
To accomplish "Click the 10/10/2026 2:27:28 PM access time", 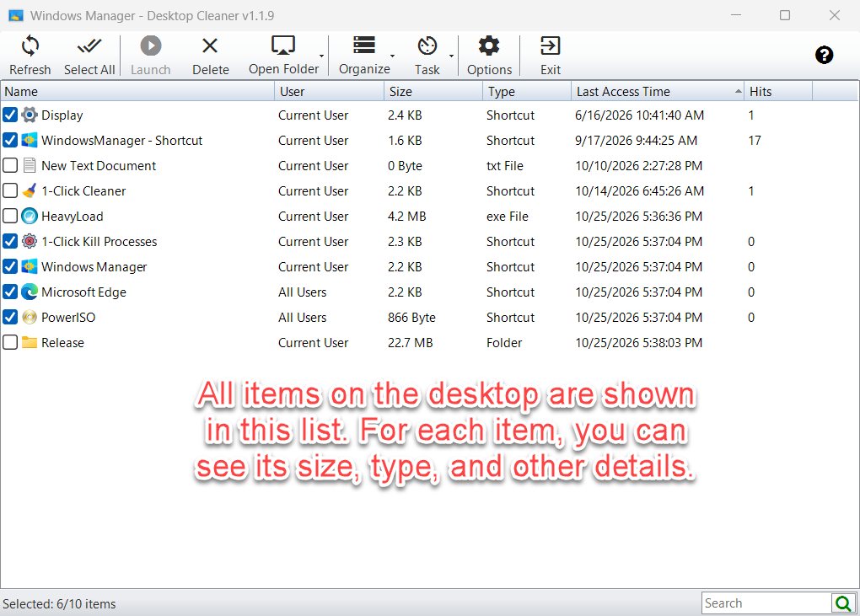I will pyautogui.click(x=639, y=166).
